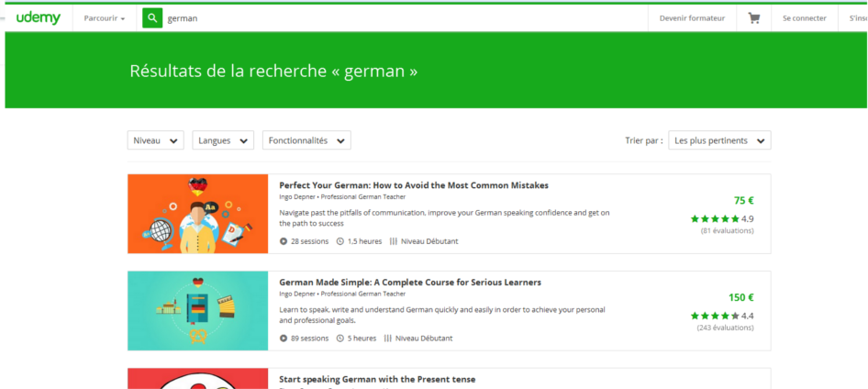Open the shopping cart icon
The width and height of the screenshot is (868, 389).
pos(753,18)
